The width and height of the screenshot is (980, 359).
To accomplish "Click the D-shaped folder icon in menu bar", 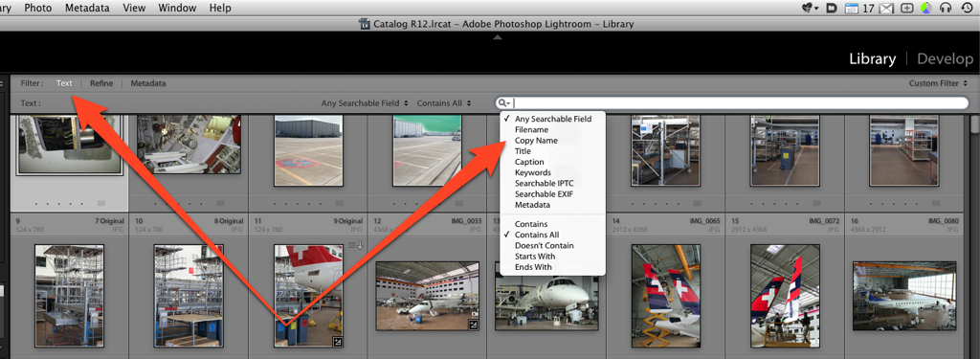I will coord(832,8).
